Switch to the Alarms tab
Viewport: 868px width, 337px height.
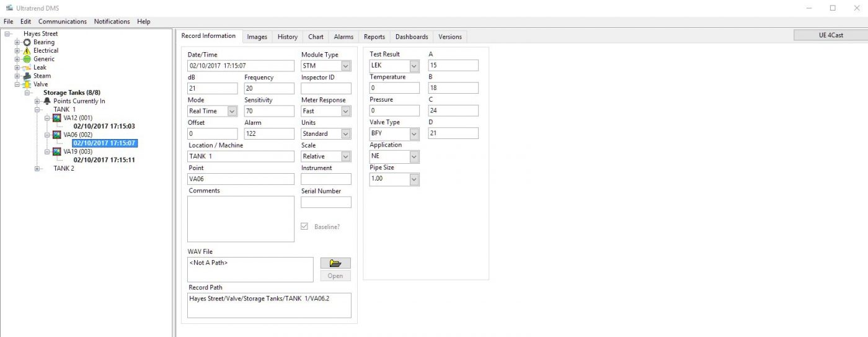(x=343, y=37)
